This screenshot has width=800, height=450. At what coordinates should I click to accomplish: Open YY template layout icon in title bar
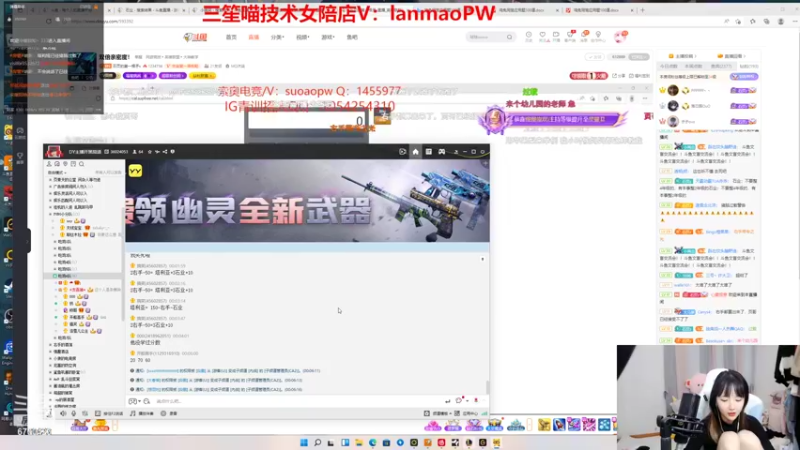(429, 152)
